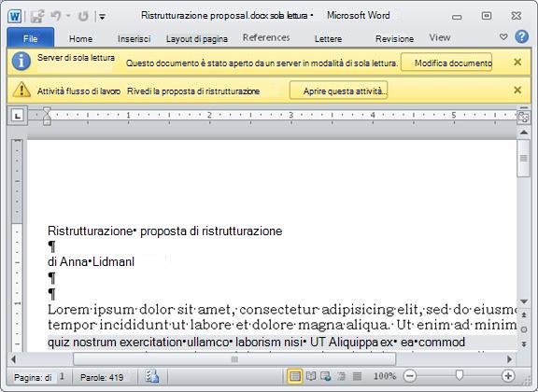The height and width of the screenshot is (392, 538).
Task: Click the blue info icon on read-only bar
Action: (x=21, y=62)
